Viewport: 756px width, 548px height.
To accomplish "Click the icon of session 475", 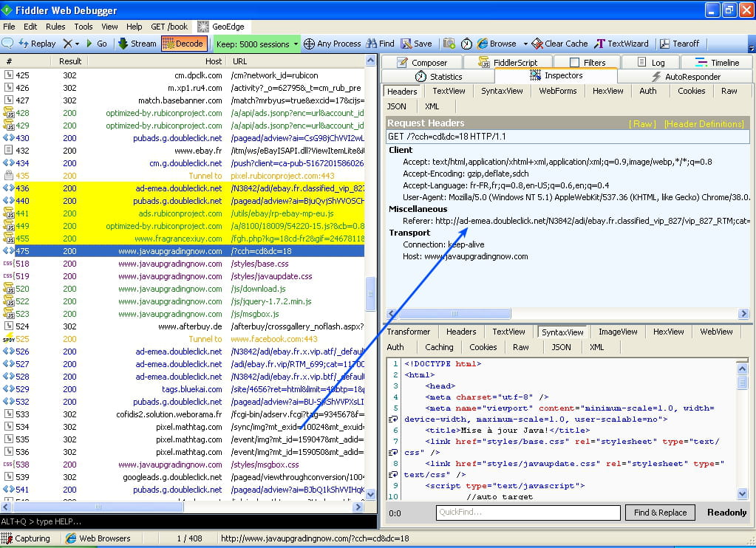I will click(x=8, y=251).
